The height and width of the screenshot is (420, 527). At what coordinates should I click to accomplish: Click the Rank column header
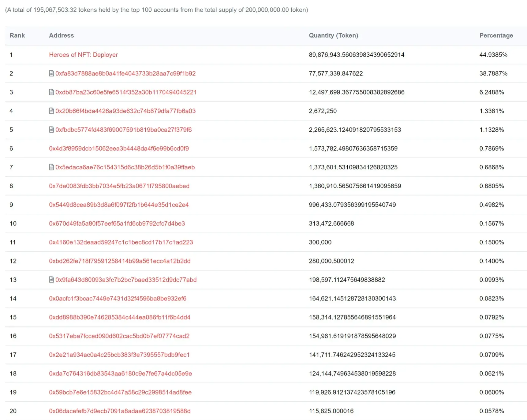click(17, 35)
